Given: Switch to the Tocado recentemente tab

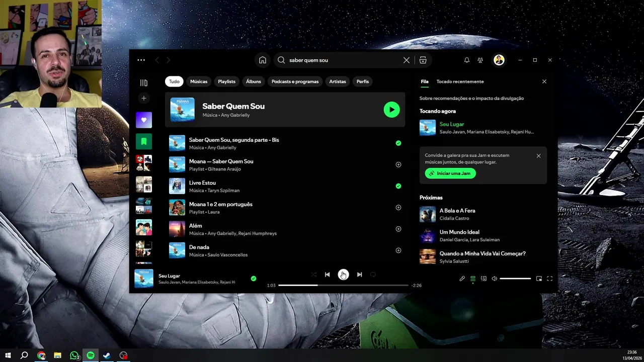Looking at the screenshot, I should (x=460, y=81).
